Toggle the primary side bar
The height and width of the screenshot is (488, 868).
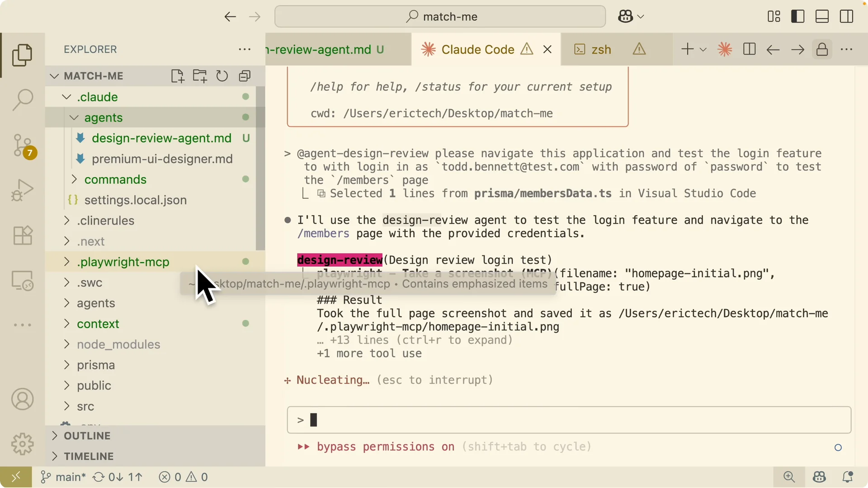798,17
